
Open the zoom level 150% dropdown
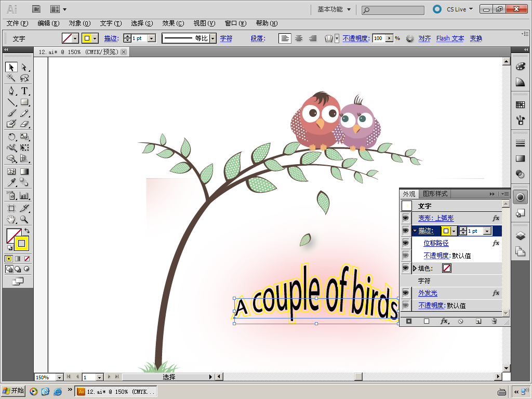pos(59,377)
